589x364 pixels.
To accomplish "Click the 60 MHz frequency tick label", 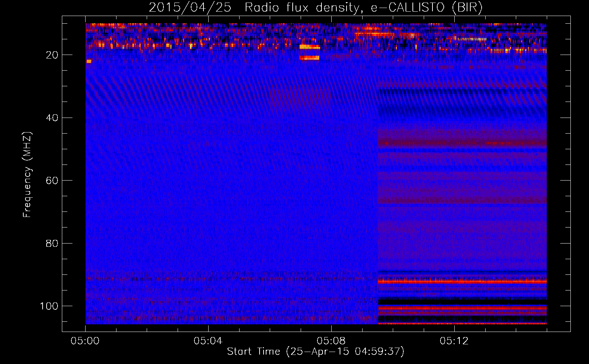I will coord(52,181).
